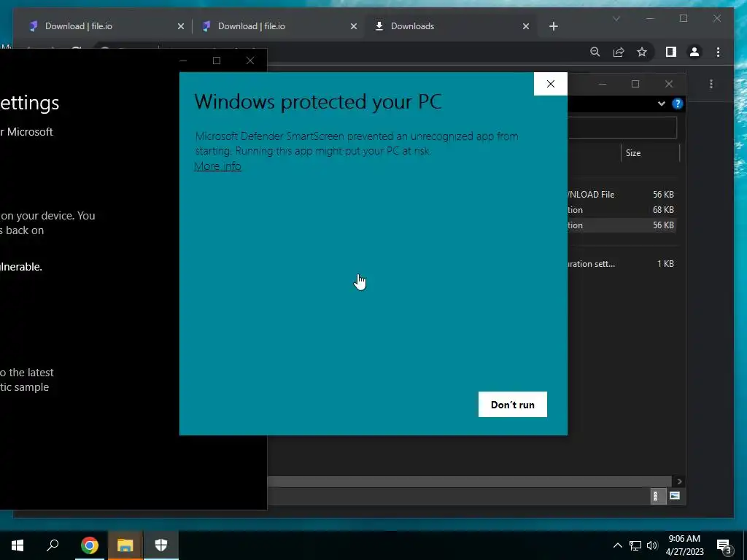Click network icon in system tray

(635, 545)
